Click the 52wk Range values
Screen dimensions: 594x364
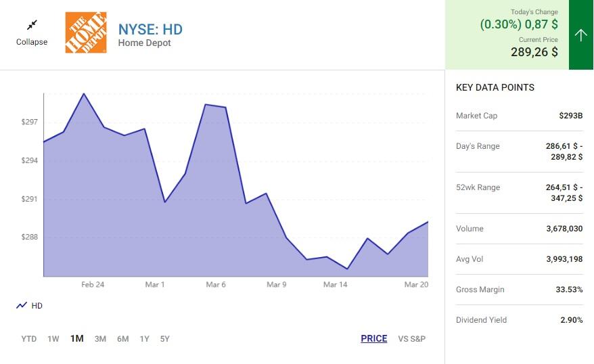(x=564, y=193)
